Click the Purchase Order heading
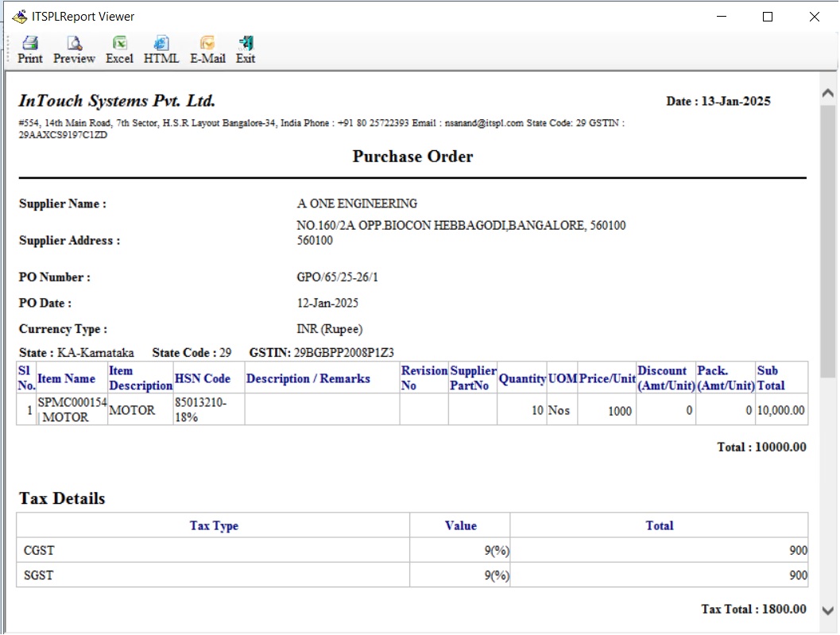 [412, 157]
